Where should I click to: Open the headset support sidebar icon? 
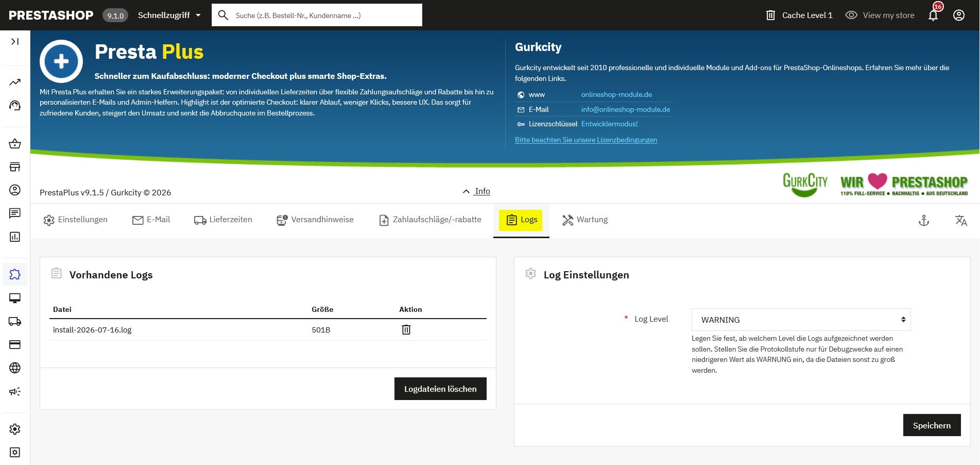click(x=15, y=106)
